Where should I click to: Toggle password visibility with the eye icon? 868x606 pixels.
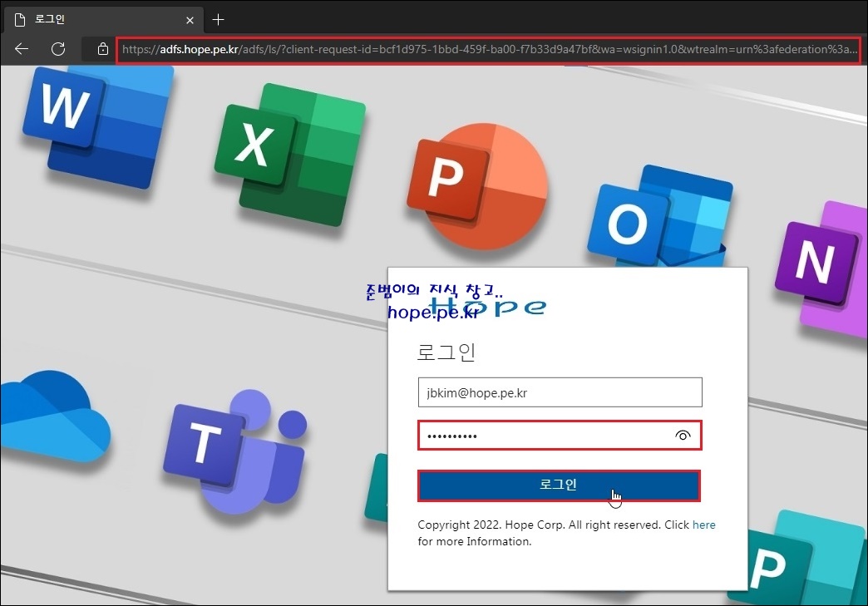click(x=683, y=436)
